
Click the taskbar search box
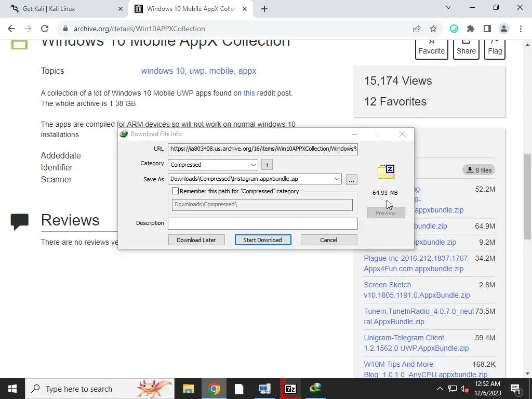(x=100, y=389)
